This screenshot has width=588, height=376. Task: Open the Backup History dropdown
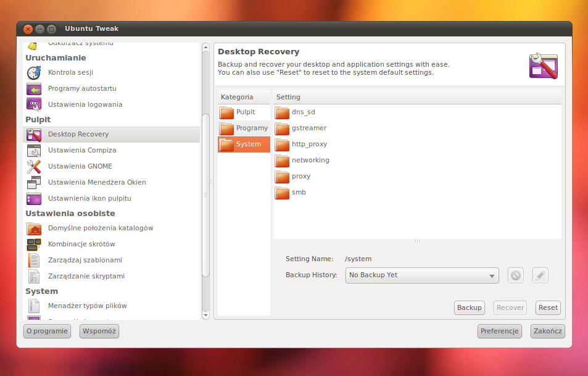point(422,275)
